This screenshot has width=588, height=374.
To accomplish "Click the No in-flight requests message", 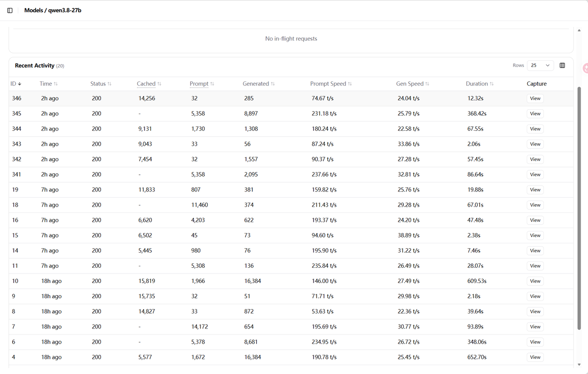I will pyautogui.click(x=291, y=39).
